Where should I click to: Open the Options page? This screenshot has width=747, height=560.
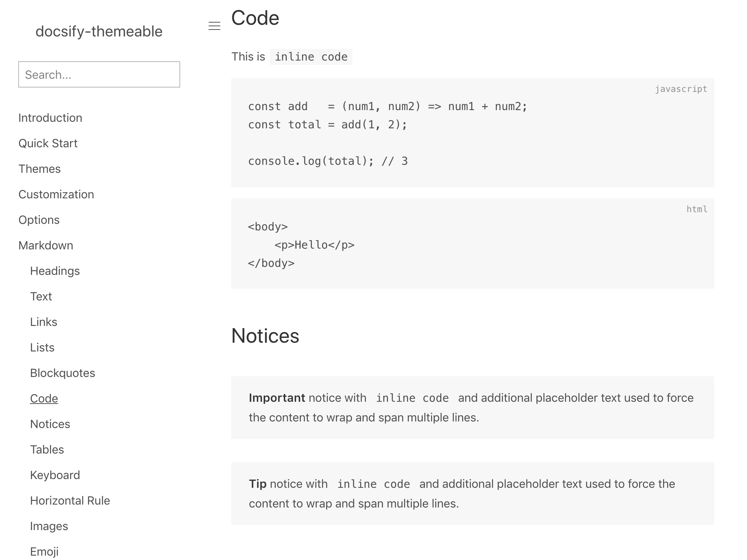pyautogui.click(x=39, y=219)
